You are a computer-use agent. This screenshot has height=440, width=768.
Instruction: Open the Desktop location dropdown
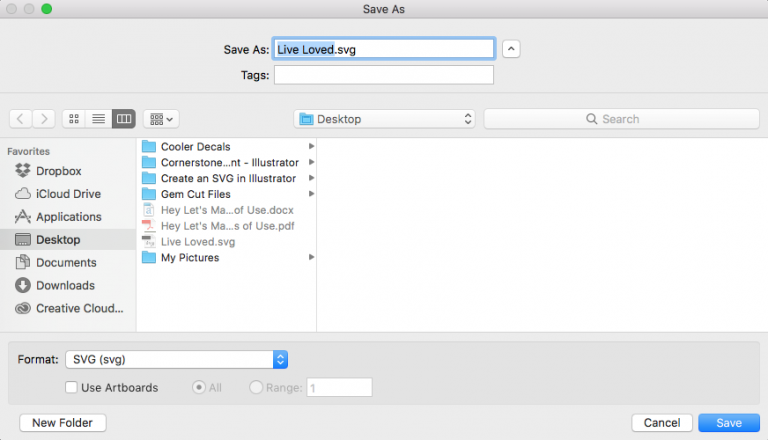click(384, 119)
